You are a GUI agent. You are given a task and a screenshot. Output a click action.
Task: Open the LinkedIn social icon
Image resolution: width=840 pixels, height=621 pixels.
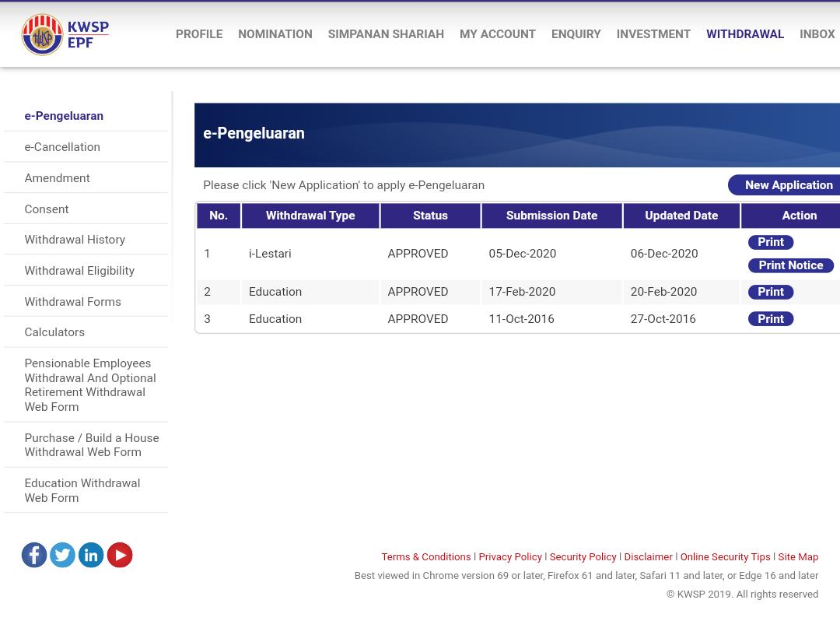(x=91, y=555)
